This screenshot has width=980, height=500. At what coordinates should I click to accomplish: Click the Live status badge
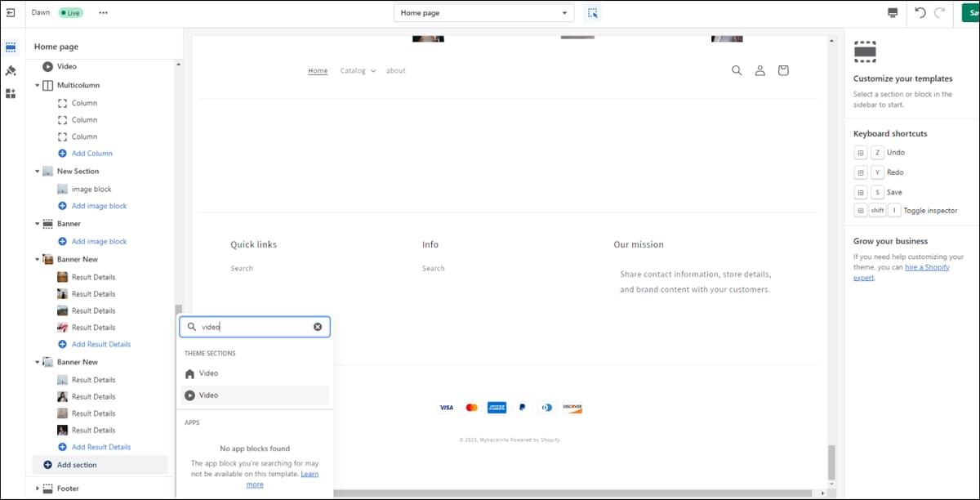(70, 13)
